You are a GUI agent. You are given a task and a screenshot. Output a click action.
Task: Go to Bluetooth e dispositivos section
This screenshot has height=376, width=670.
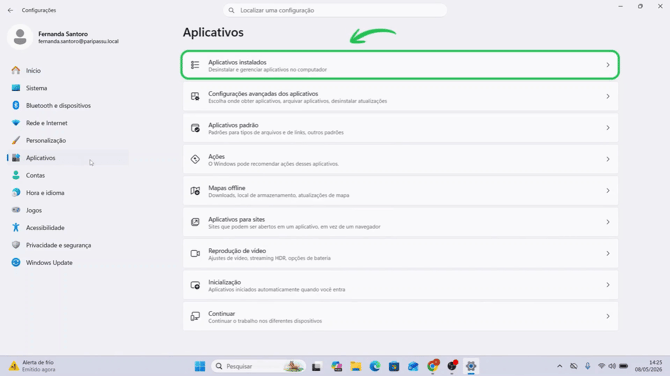(x=68, y=106)
